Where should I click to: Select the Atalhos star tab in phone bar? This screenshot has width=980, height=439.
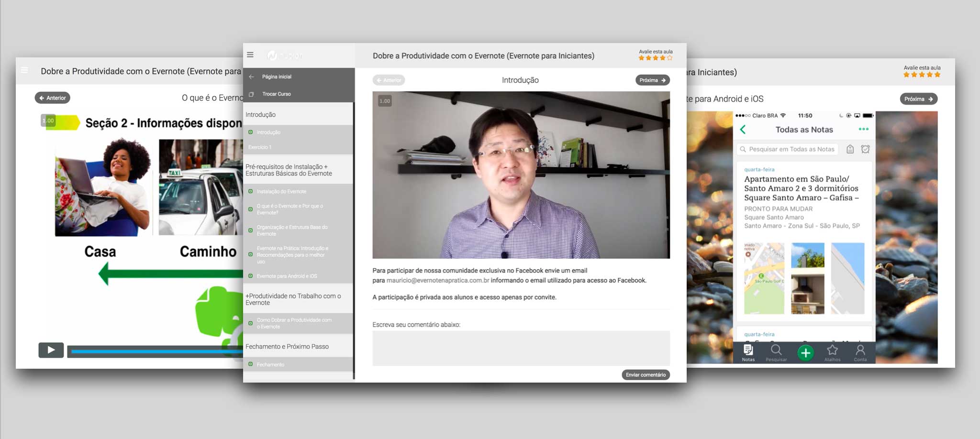pyautogui.click(x=832, y=353)
